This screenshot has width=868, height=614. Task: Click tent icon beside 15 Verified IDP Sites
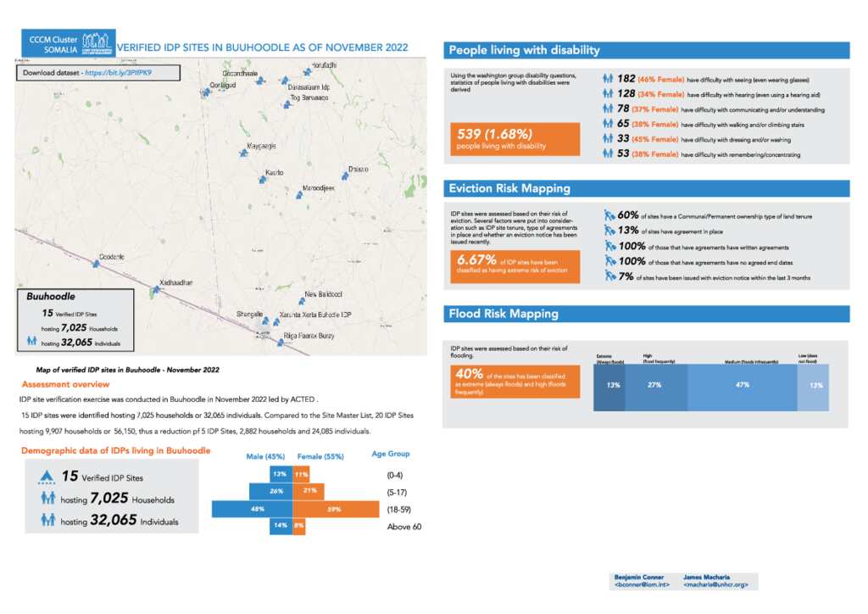coord(47,477)
